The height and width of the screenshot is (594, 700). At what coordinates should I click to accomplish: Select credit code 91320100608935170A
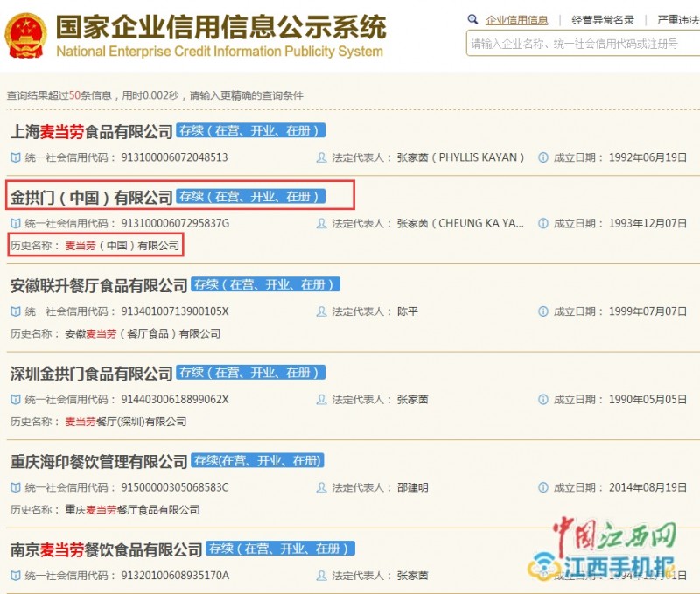tap(175, 576)
